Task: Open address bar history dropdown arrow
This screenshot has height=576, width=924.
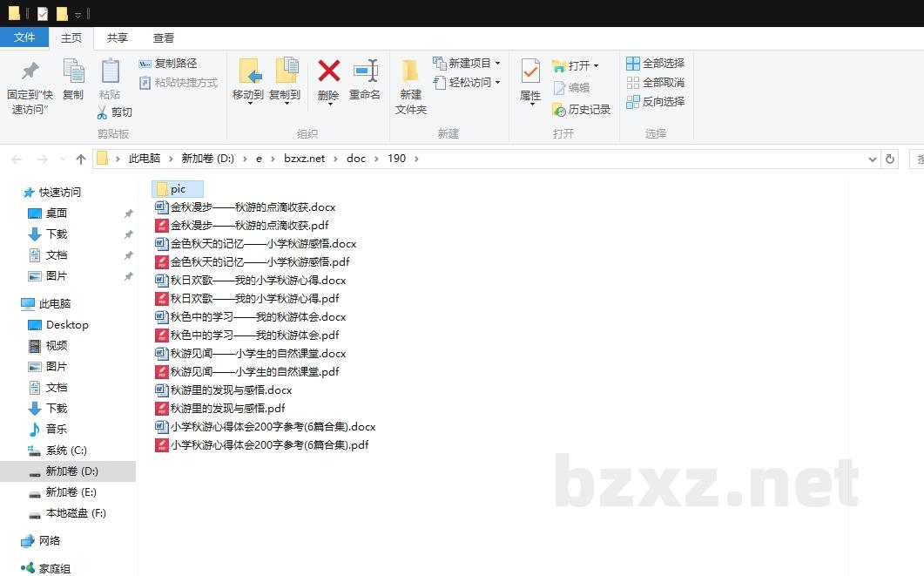Action: (x=873, y=159)
